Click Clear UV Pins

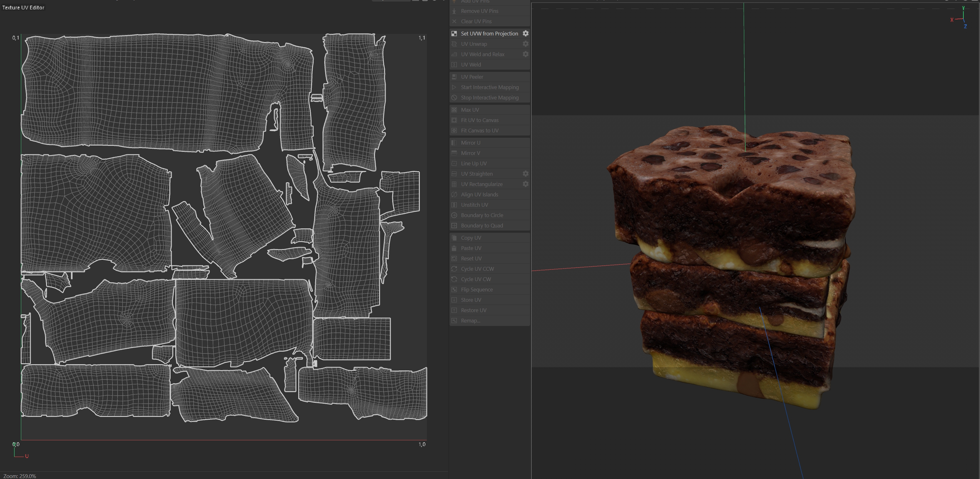coord(476,21)
